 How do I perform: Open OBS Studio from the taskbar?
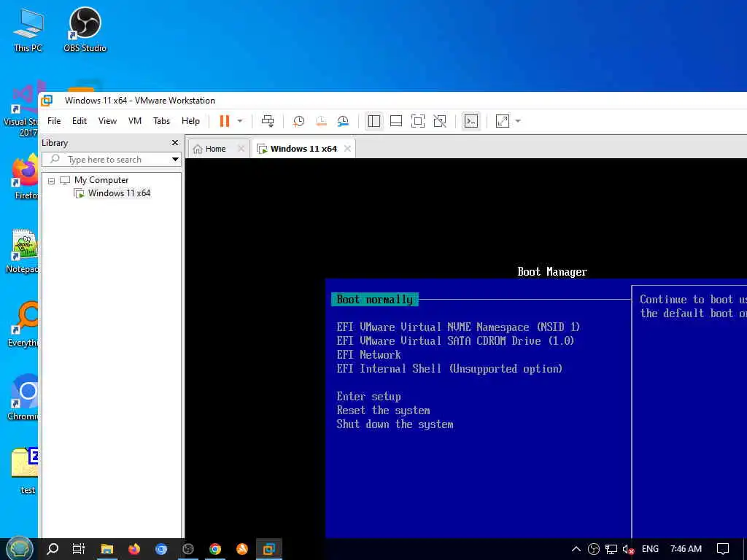point(188,549)
